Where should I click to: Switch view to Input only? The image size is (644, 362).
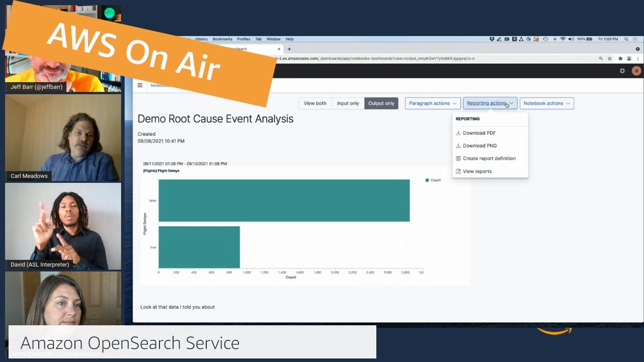click(348, 103)
